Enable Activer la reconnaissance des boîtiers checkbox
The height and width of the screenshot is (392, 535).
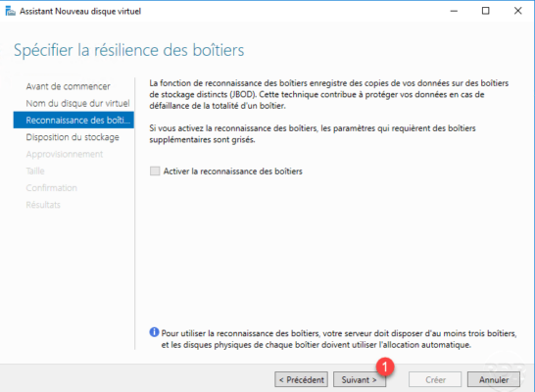click(155, 171)
